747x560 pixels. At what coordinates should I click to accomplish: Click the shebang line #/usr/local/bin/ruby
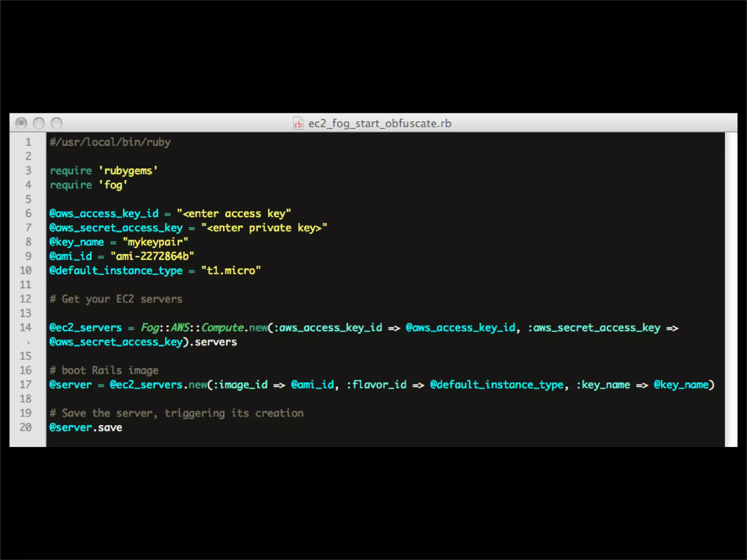click(x=110, y=142)
